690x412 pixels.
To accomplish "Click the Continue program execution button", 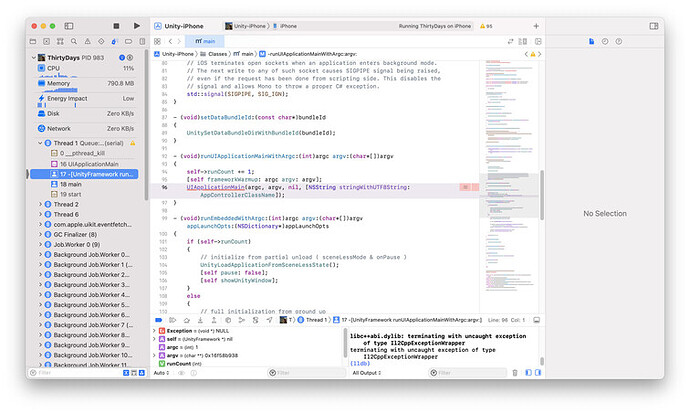I will click(x=172, y=320).
